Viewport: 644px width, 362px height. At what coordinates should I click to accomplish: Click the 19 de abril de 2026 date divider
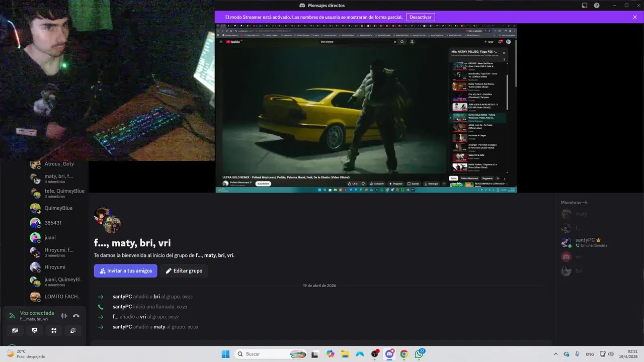click(x=319, y=286)
